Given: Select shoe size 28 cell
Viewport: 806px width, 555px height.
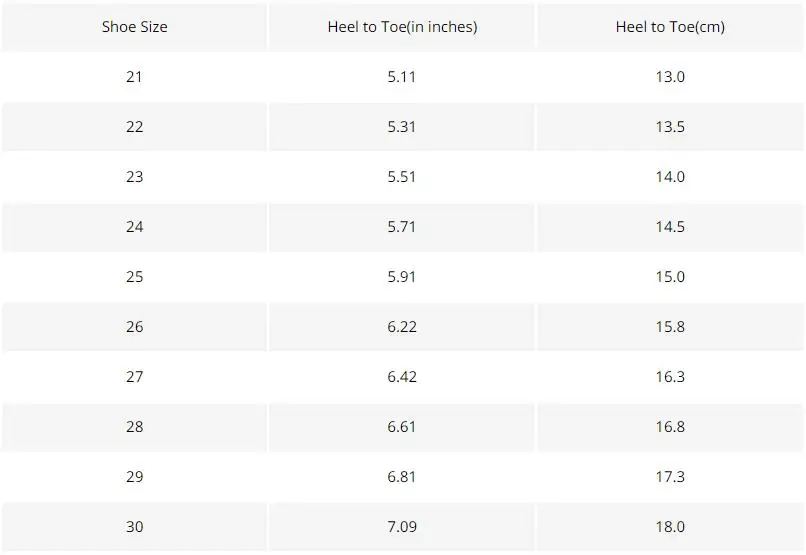Looking at the screenshot, I should (134, 427).
